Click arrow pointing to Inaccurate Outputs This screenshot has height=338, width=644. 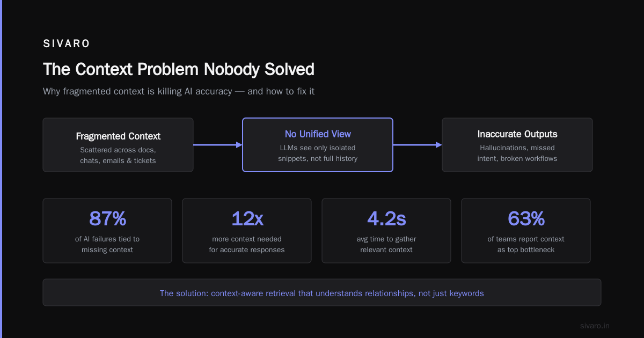418,145
